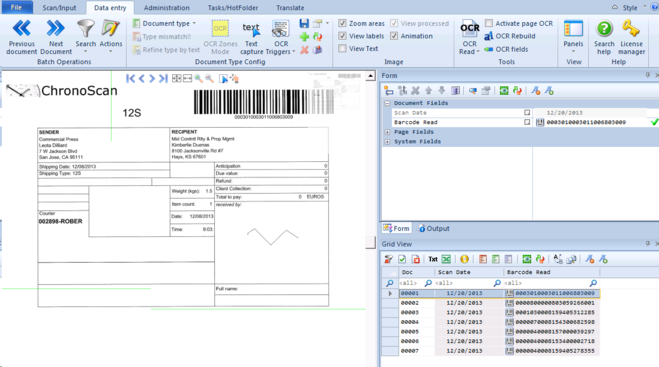Open the OCR Triggers tool
Viewport: 659px width, 367px height.
pos(281,38)
